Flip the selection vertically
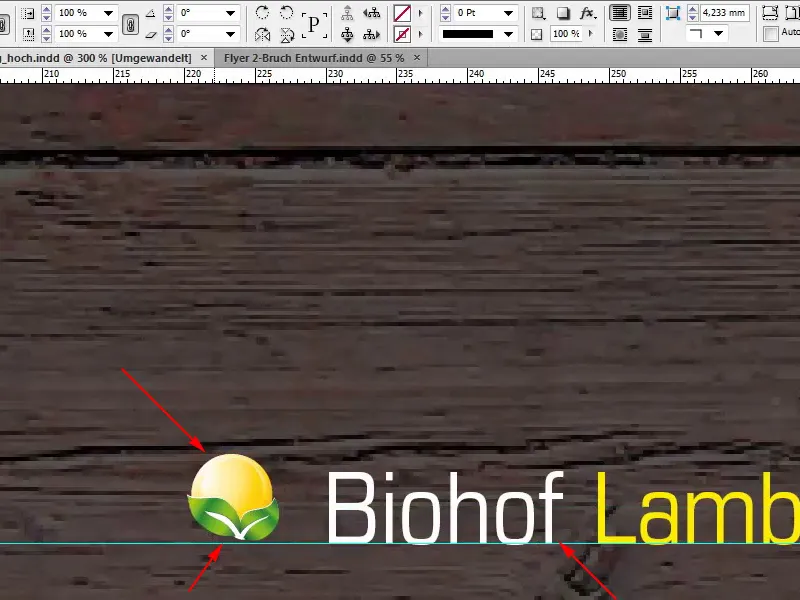 click(287, 35)
